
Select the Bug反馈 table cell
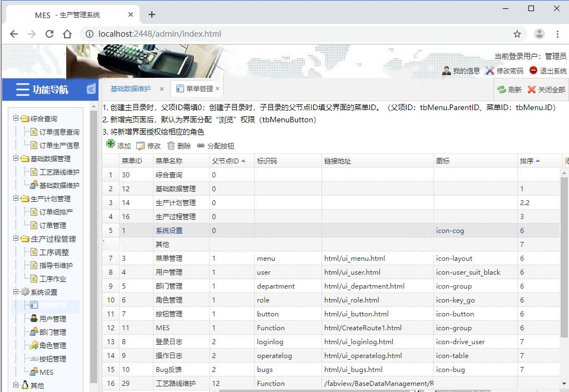[x=181, y=370]
